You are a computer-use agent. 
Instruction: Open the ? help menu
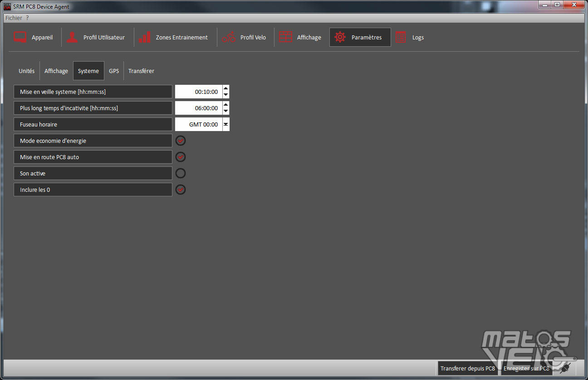point(27,18)
